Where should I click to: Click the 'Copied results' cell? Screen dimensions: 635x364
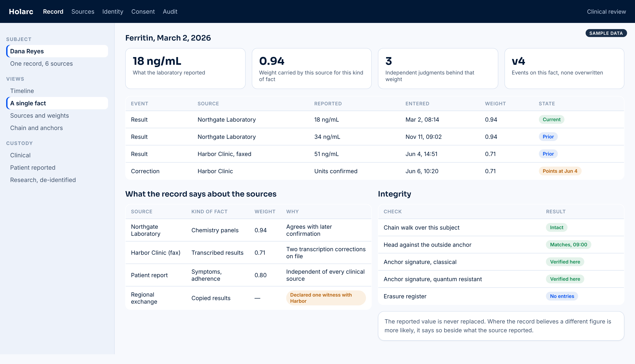click(x=211, y=298)
